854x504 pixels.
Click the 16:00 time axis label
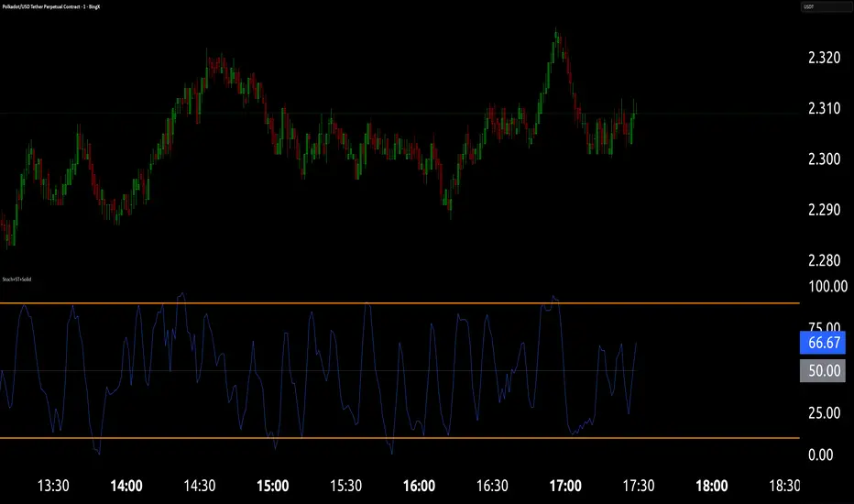point(419,486)
